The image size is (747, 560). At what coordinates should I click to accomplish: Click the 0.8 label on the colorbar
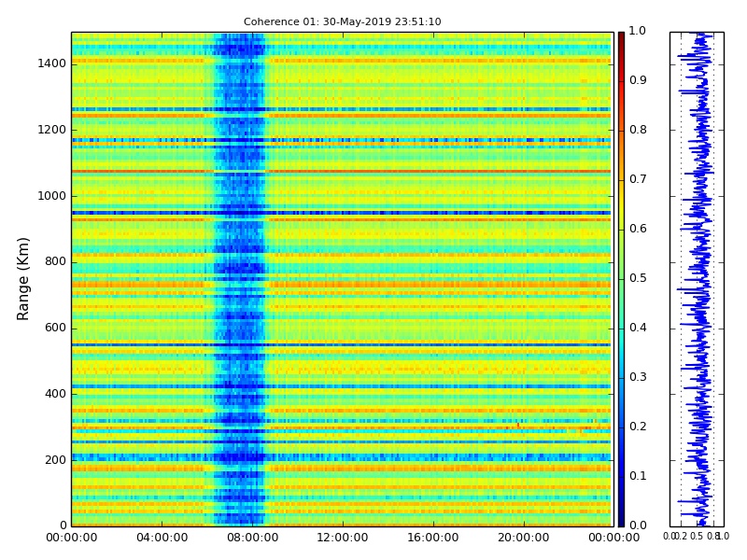(x=638, y=130)
